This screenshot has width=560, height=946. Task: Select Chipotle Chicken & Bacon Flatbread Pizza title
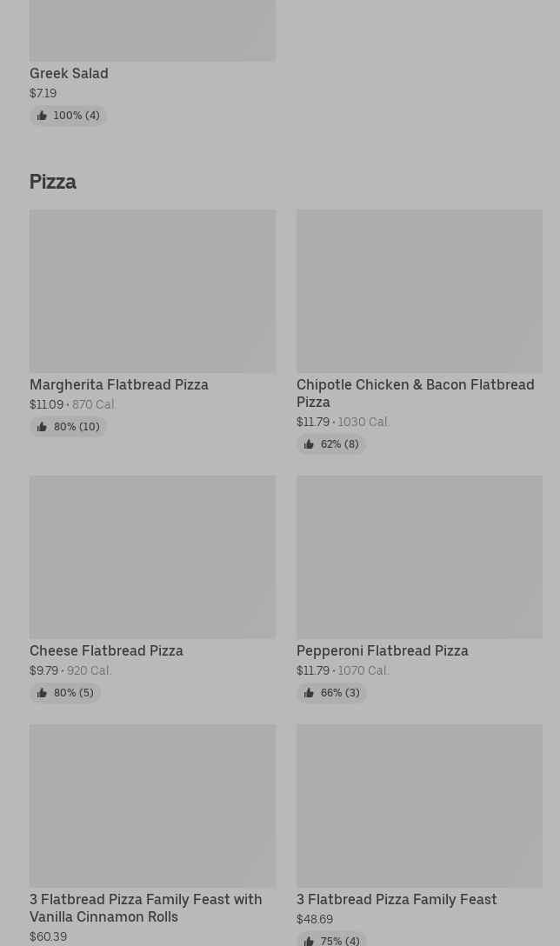click(x=415, y=393)
